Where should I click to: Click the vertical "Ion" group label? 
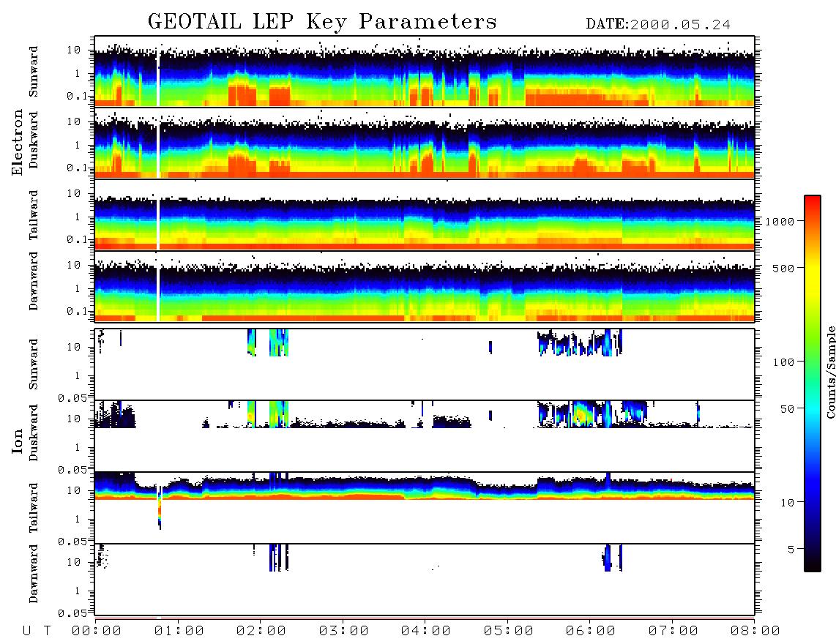tap(18, 441)
